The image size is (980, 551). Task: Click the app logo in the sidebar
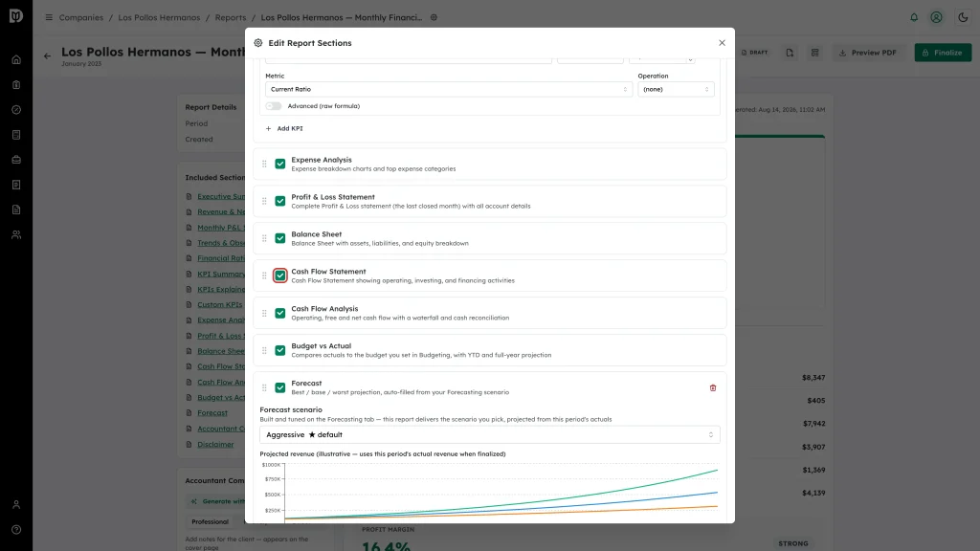[16, 16]
